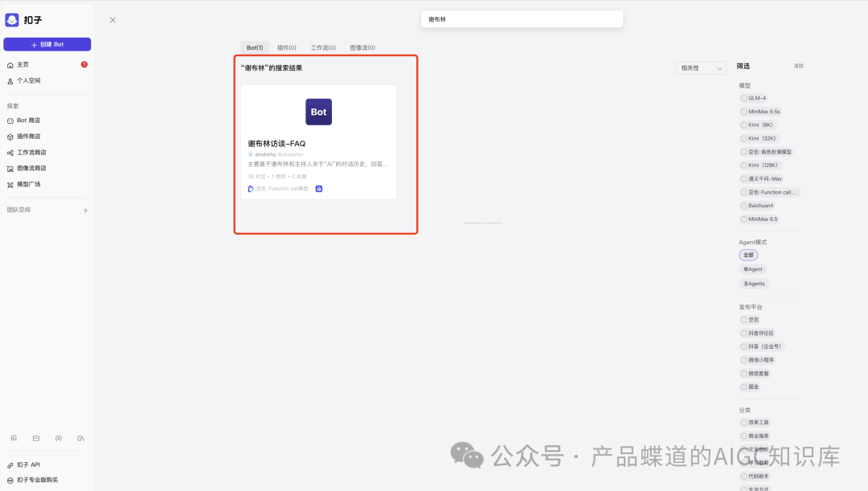Open 工作流商店 workflow store
The image size is (868, 491).
point(27,152)
